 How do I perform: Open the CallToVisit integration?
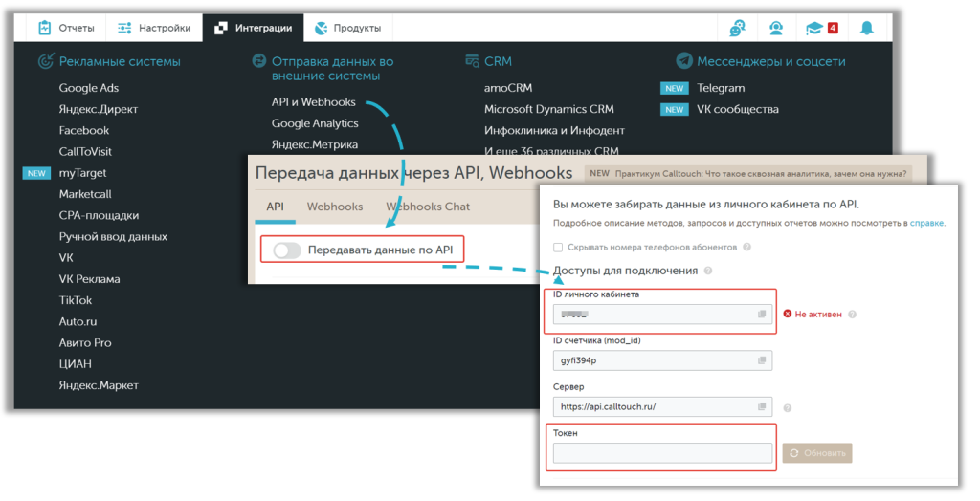coord(85,152)
